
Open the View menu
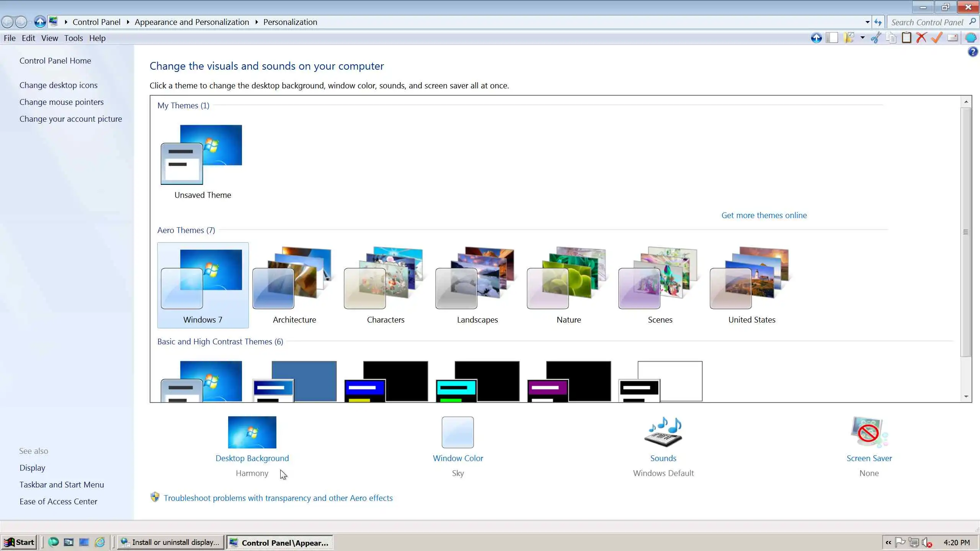[x=49, y=38]
